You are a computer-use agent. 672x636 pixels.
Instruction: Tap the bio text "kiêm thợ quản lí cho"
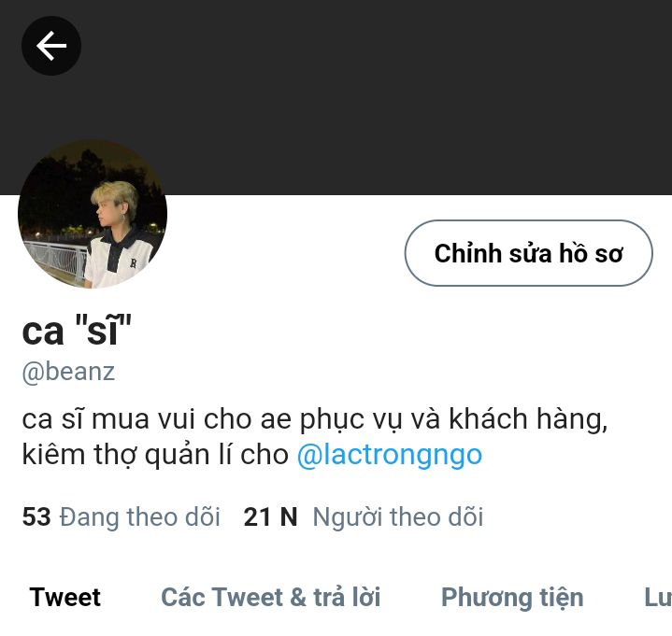[155, 455]
